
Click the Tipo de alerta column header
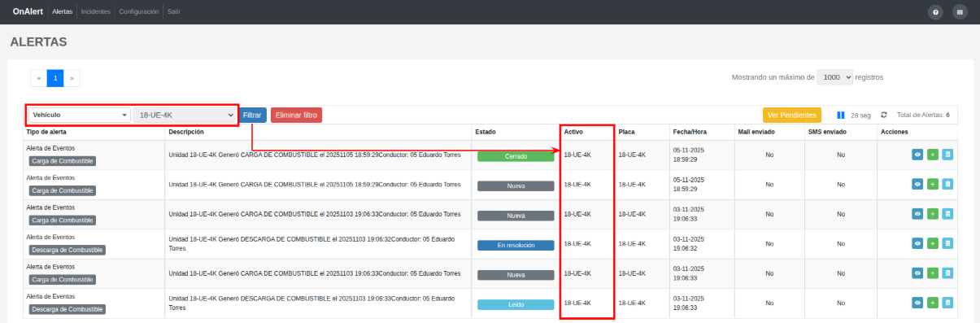point(46,132)
